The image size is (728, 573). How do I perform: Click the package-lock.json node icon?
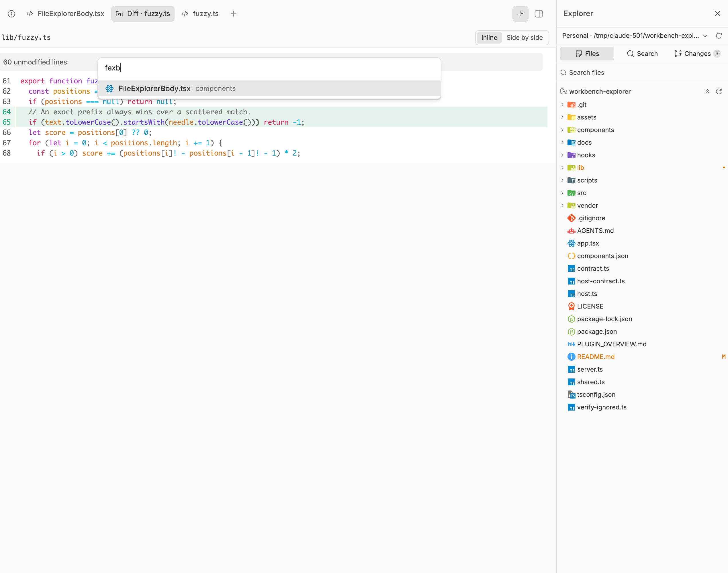tap(571, 319)
